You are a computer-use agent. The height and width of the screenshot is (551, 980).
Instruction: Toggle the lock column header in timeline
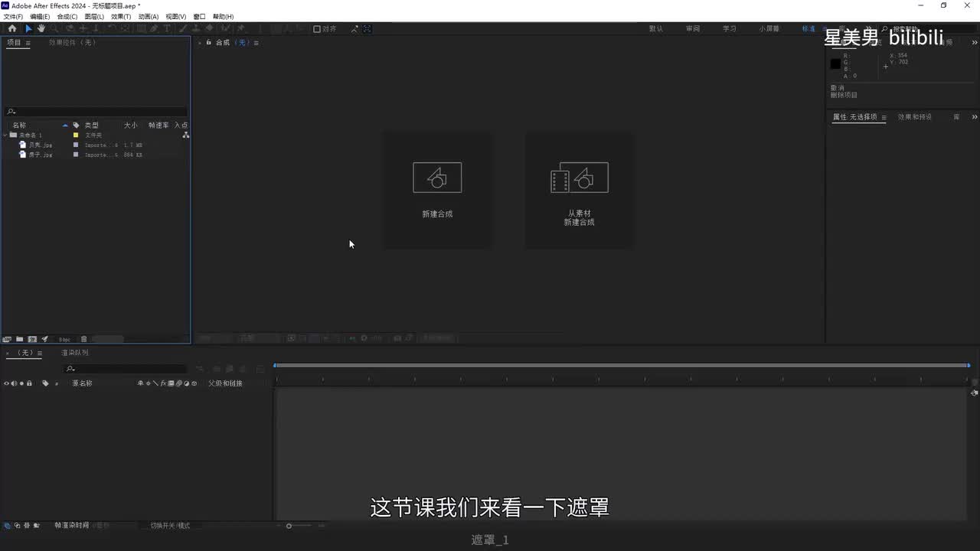click(29, 383)
